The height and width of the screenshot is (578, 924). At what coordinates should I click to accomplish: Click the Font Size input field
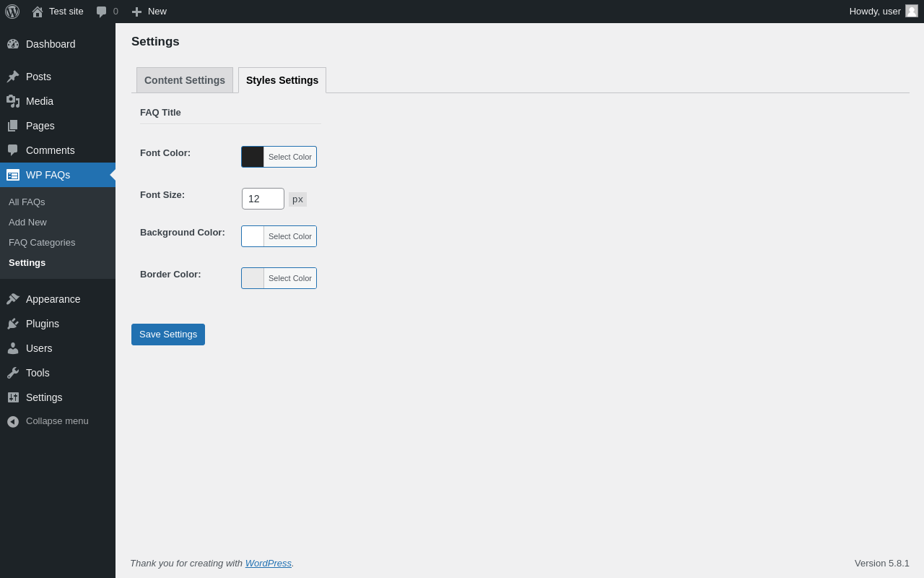coord(263,199)
